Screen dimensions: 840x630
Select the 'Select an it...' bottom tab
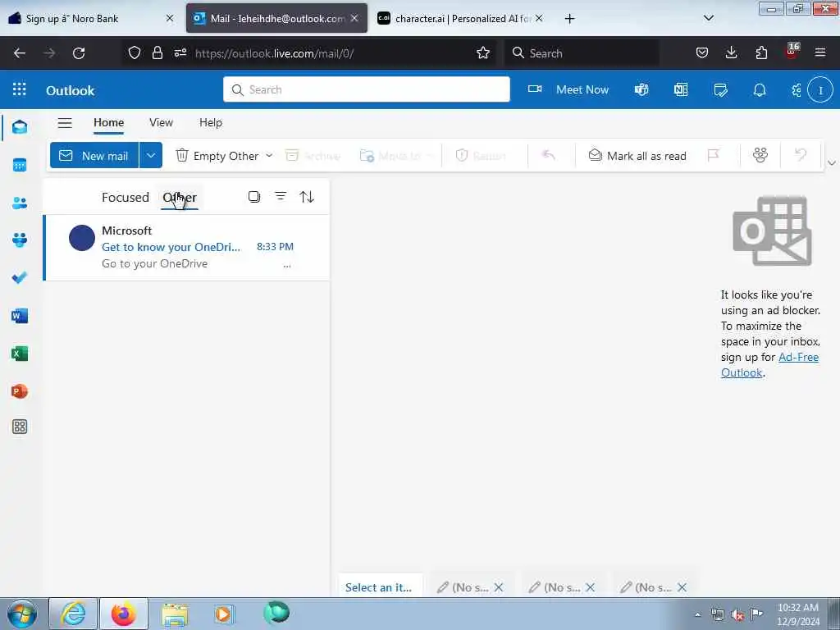pyautogui.click(x=379, y=587)
